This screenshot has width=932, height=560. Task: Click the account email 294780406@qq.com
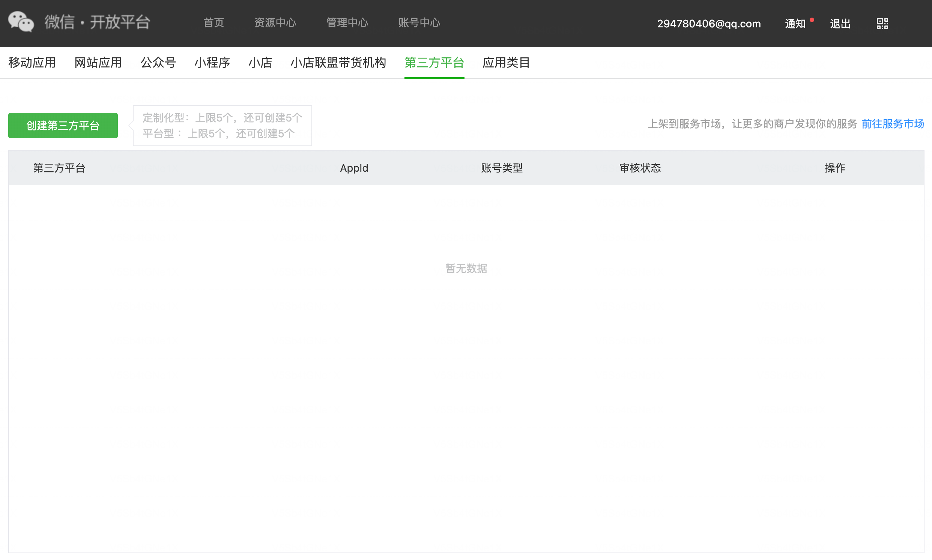709,24
